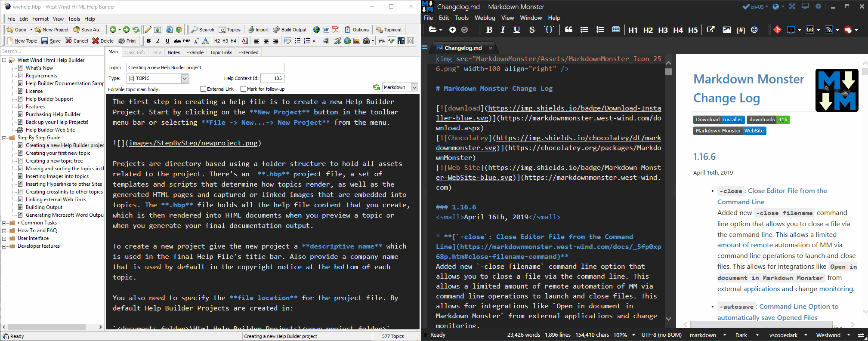Click the Markdown Monster WebSite badge
The image size is (868, 341).
coord(729,131)
